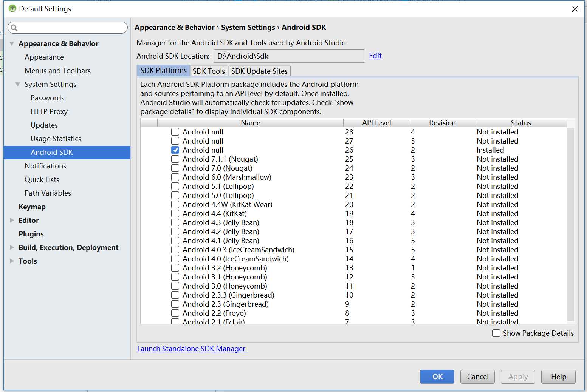This screenshot has height=392, width=587.
Task: Sort by the API Level column header
Action: point(376,123)
